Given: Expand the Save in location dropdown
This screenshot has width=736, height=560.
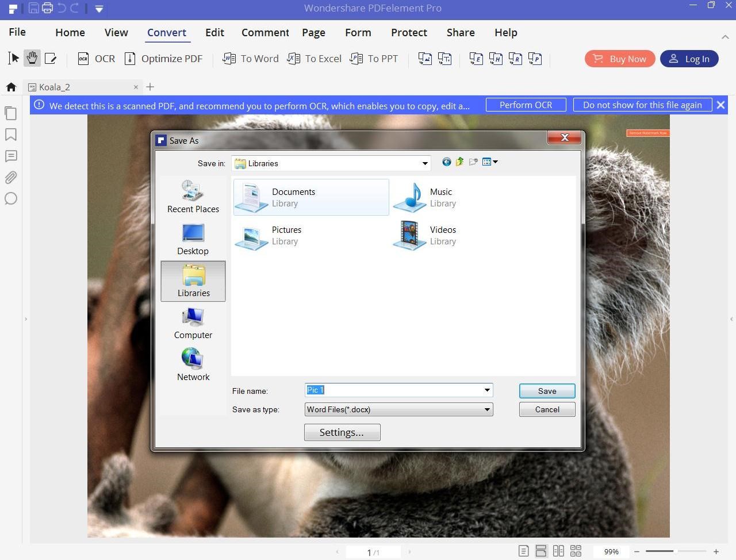Looking at the screenshot, I should (x=425, y=163).
